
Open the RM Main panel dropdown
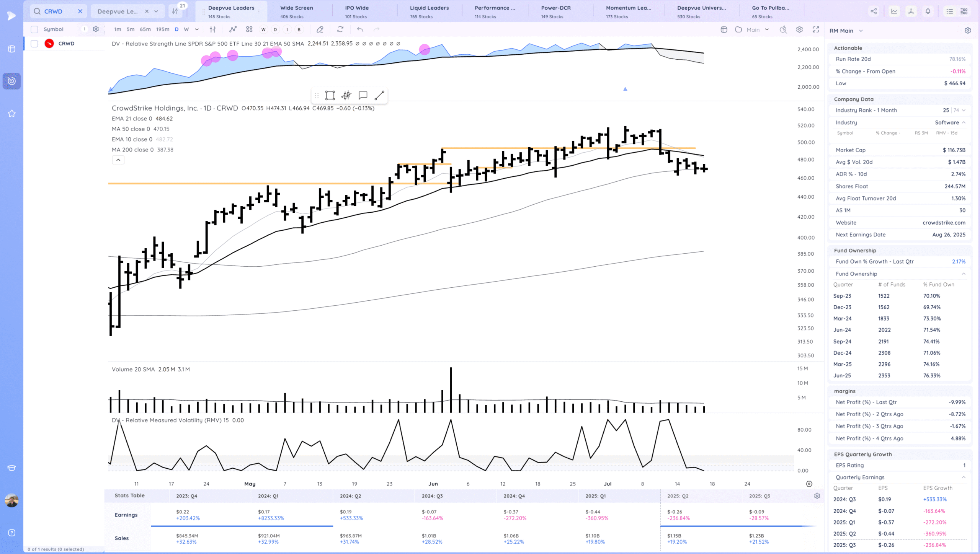[x=861, y=31]
